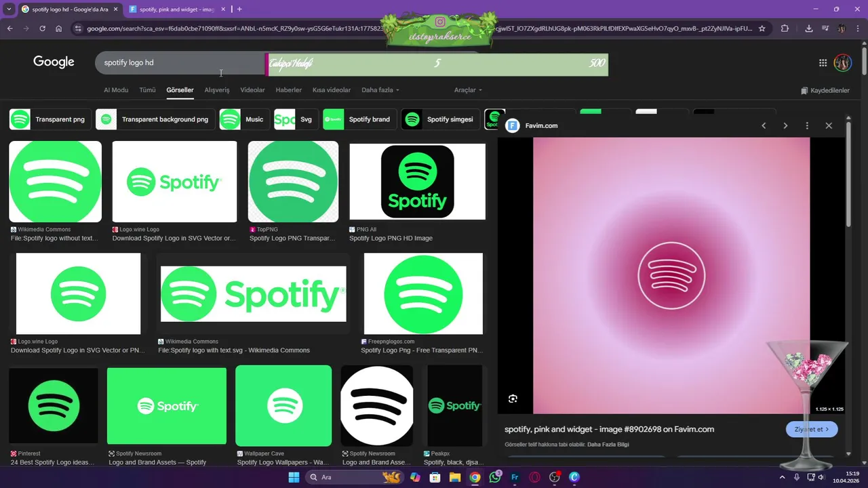Switch to the Videolar tab
This screenshot has height=488, width=868.
pos(252,89)
